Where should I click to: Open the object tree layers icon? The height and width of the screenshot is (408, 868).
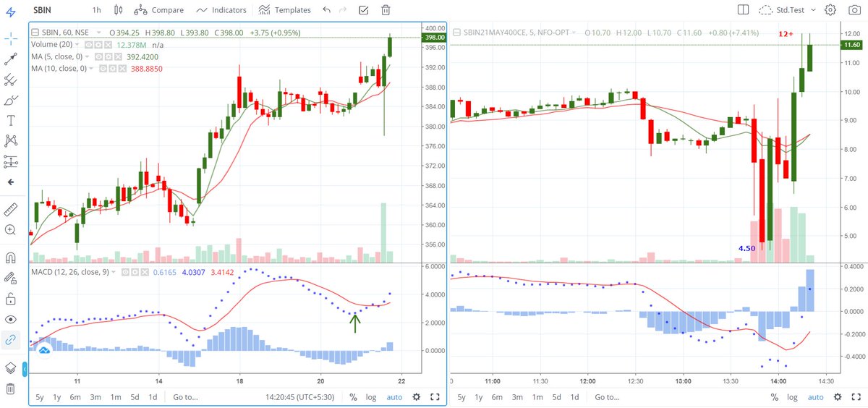pyautogui.click(x=10, y=367)
